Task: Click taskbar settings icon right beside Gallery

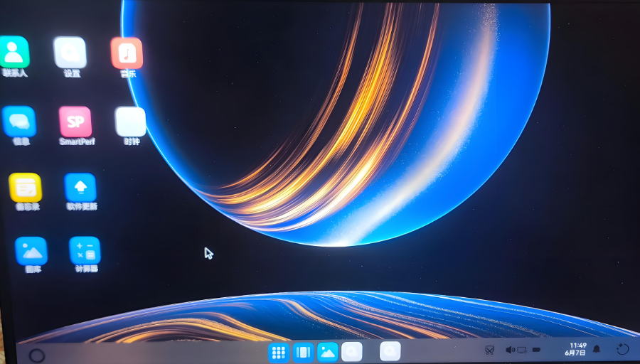Action: coord(352,352)
